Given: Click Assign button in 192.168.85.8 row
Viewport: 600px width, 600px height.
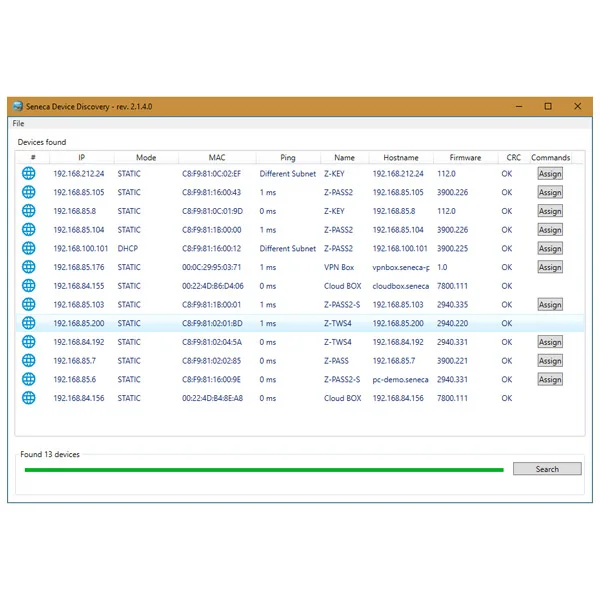Looking at the screenshot, I should 550,211.
